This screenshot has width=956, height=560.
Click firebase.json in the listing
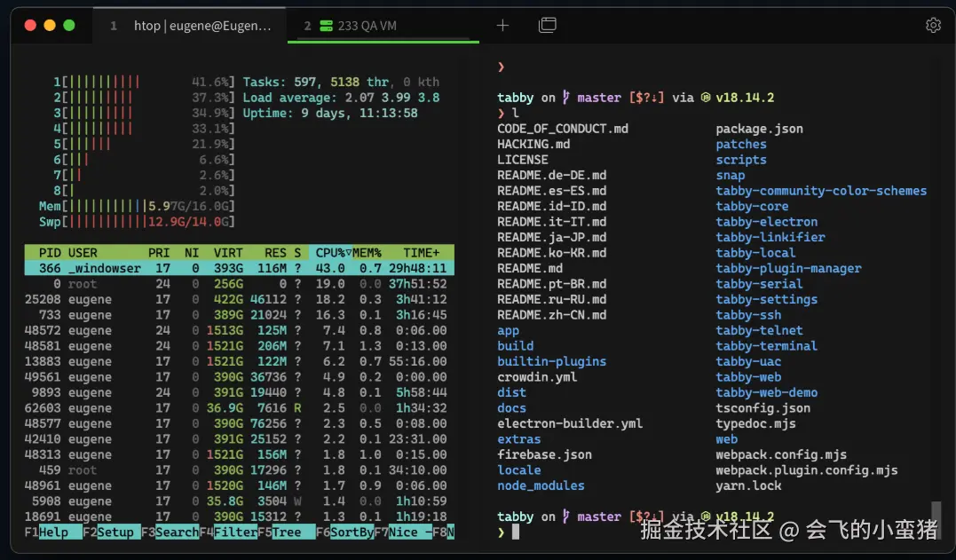coord(544,454)
